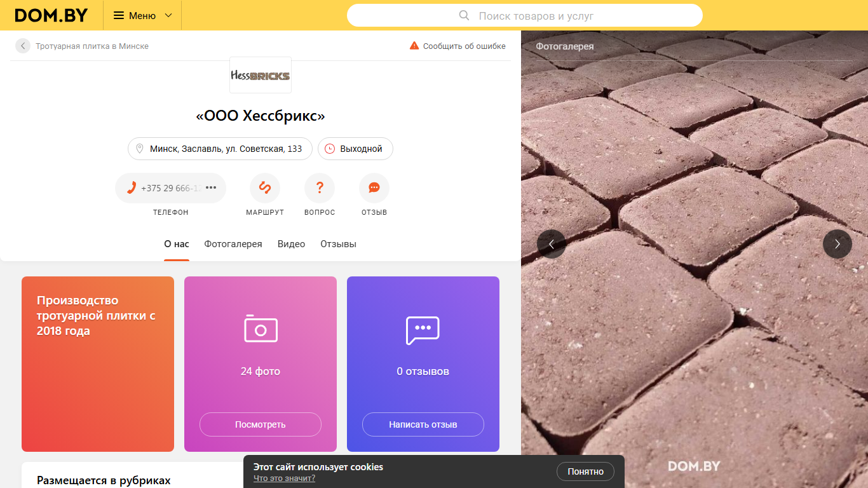Click the HessBricks company logo

point(261,75)
